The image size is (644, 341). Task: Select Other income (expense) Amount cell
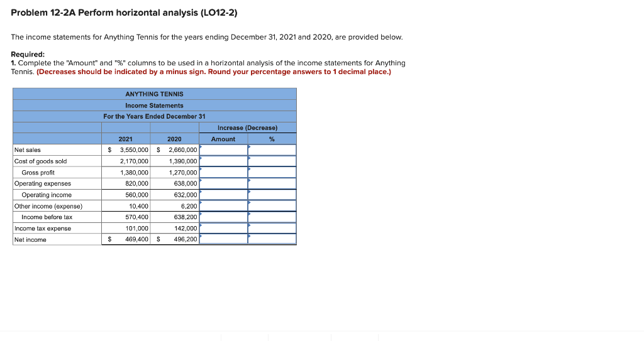[223, 206]
